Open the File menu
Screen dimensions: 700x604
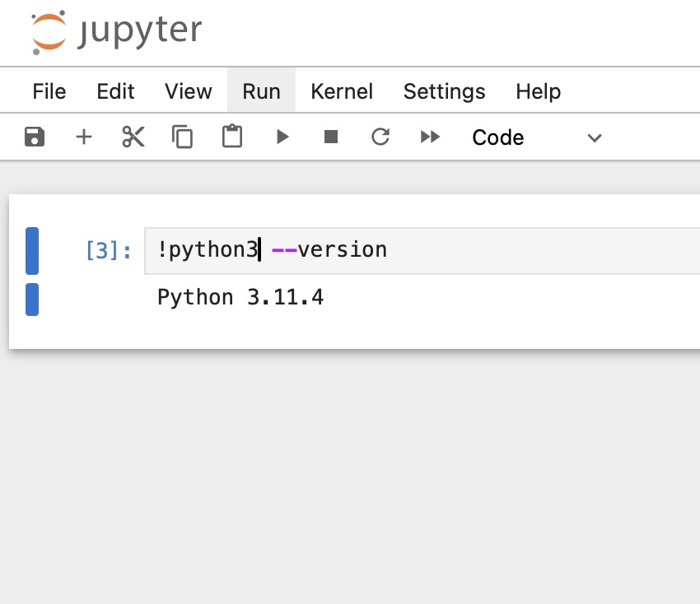point(49,91)
